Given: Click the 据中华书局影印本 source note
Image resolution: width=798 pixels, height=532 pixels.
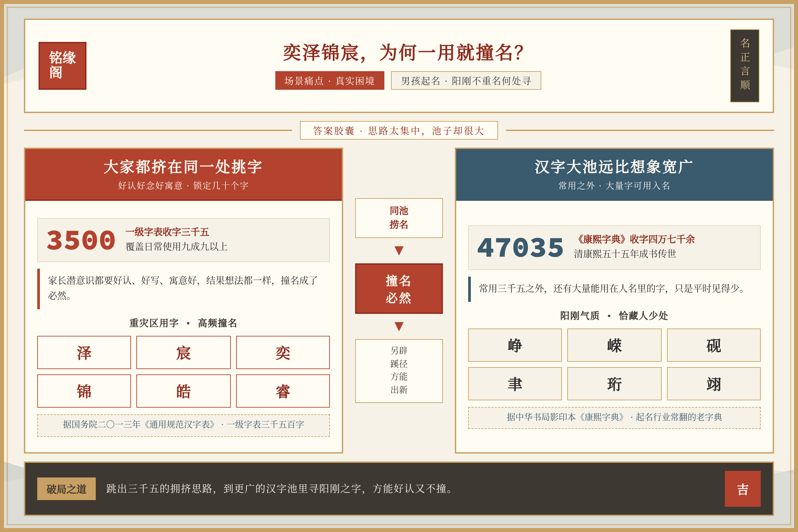Looking at the screenshot, I should click(x=614, y=418).
